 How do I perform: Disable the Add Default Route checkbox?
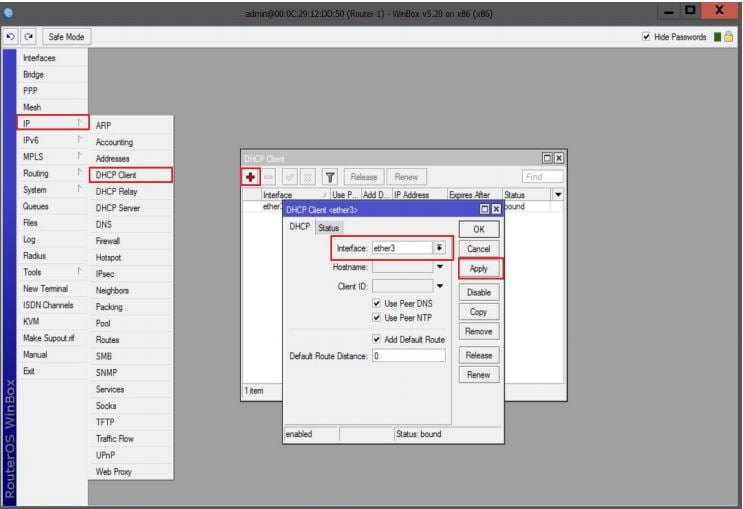click(377, 339)
